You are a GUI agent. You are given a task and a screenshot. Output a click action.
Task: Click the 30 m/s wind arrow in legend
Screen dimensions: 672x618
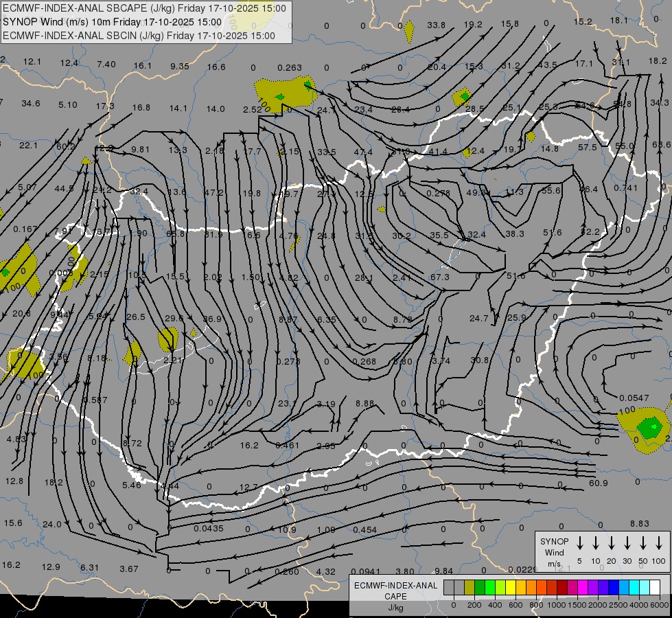(x=627, y=542)
